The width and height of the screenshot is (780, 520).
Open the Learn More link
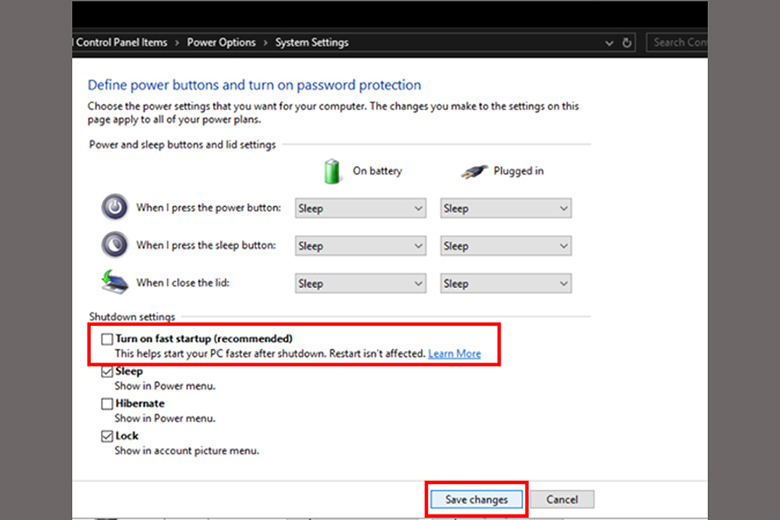pyautogui.click(x=454, y=354)
